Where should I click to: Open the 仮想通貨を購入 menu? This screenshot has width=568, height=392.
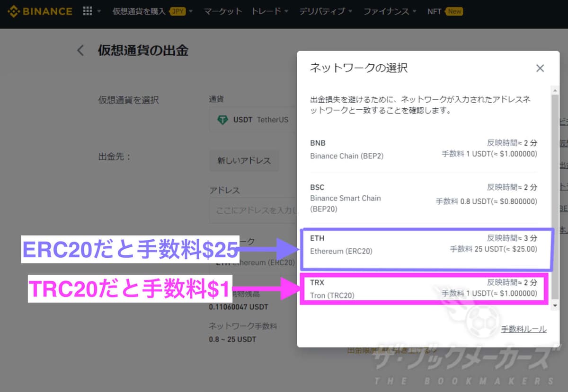coord(139,11)
